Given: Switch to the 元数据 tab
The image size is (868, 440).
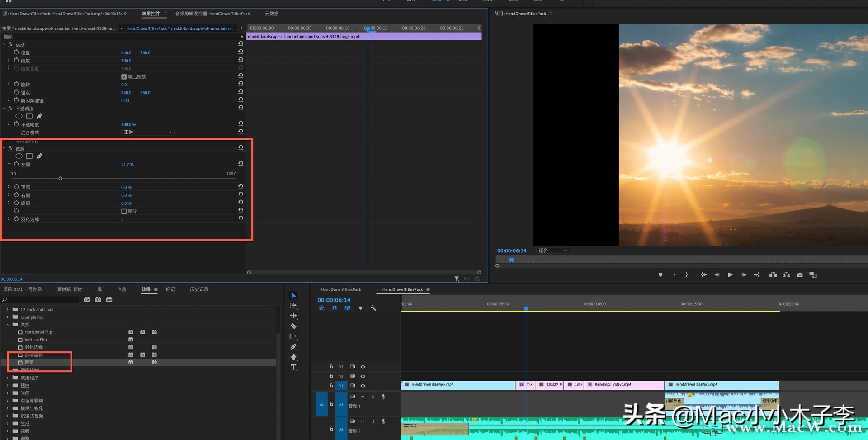Looking at the screenshot, I should pyautogui.click(x=271, y=14).
